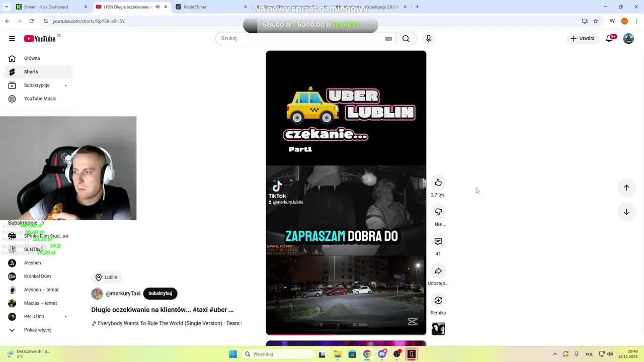Open Chrome three-dot menu
The width and height of the screenshot is (644, 362).
[x=637, y=21]
